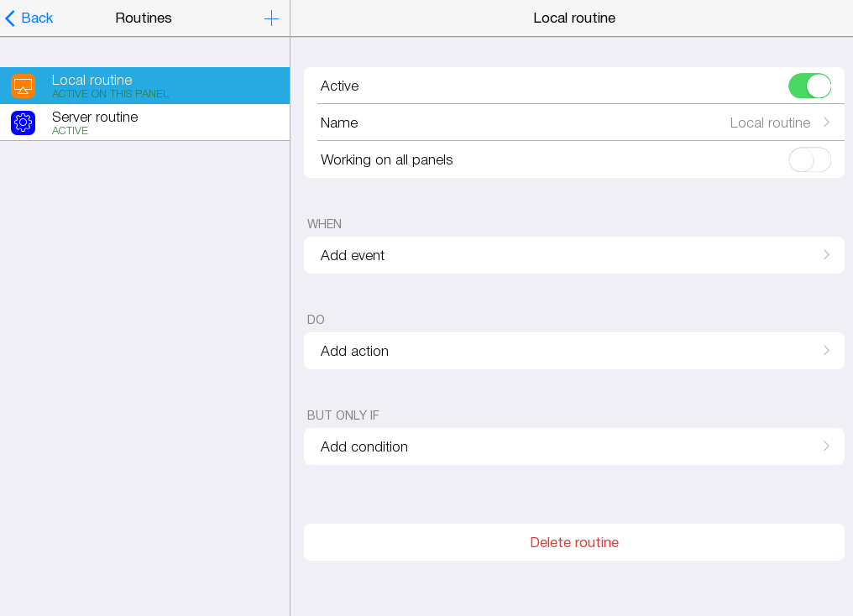Tap the plus icon to add a routine
The width and height of the screenshot is (853, 616).
(271, 18)
